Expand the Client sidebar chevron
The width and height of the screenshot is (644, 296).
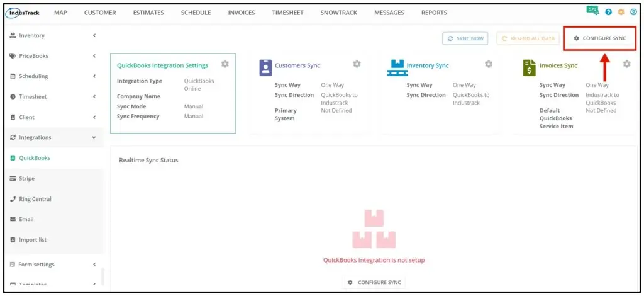coord(94,117)
